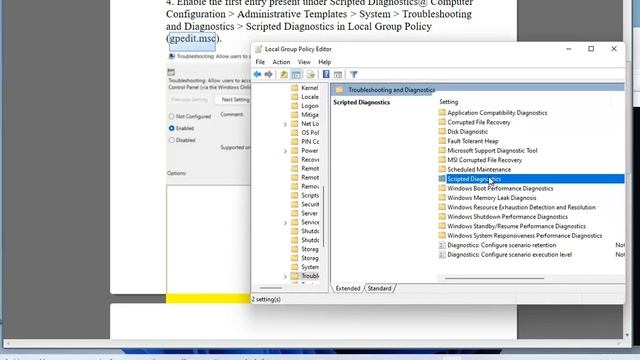Click the Configure scenario retention policy icon
Image resolution: width=640 pixels, height=360 pixels.
pyautogui.click(x=442, y=245)
